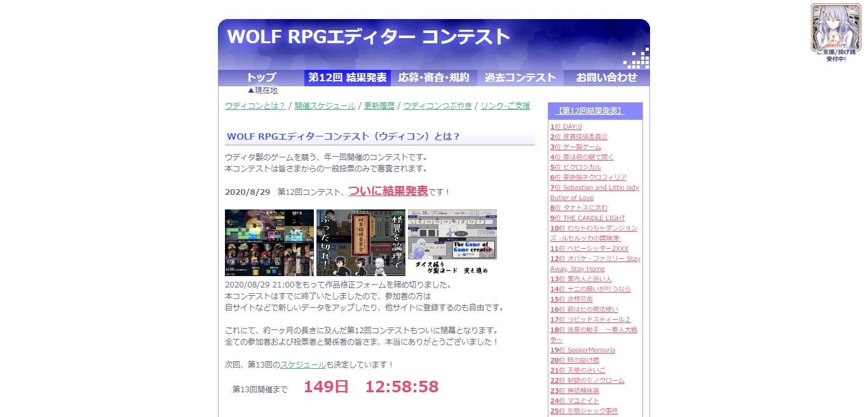Open the 【第12回結果発表】 sidebar heading
This screenshot has width=868, height=417.
coord(589,111)
